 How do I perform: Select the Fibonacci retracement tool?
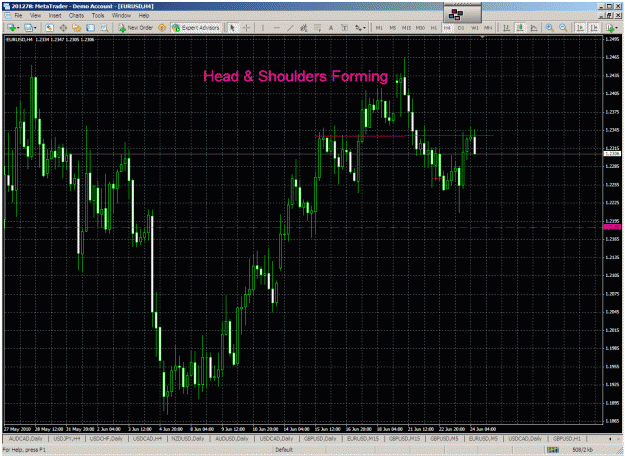pos(317,28)
